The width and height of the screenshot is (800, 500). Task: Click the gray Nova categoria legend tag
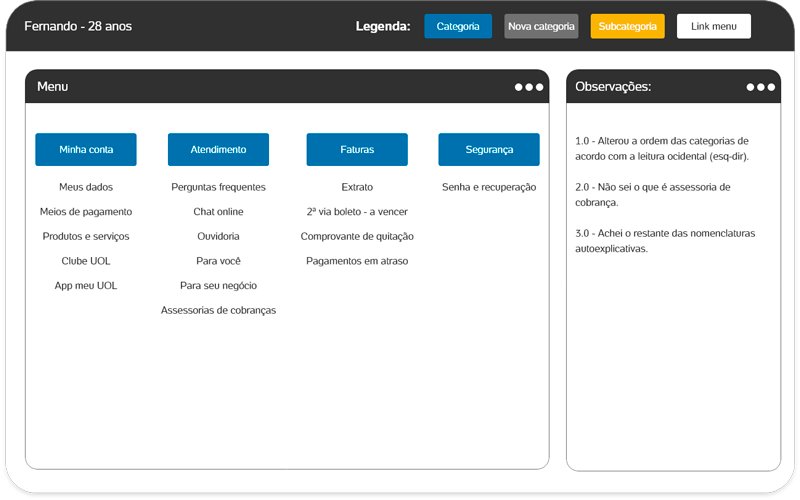pyautogui.click(x=541, y=26)
